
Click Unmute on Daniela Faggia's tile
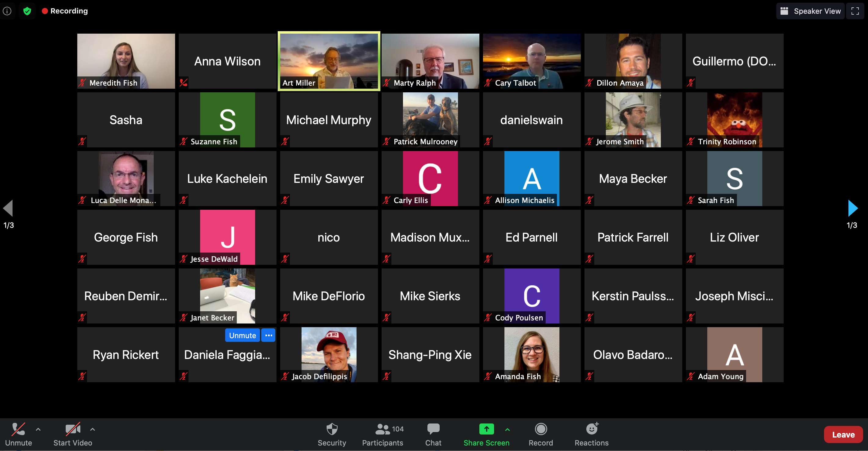[242, 335]
